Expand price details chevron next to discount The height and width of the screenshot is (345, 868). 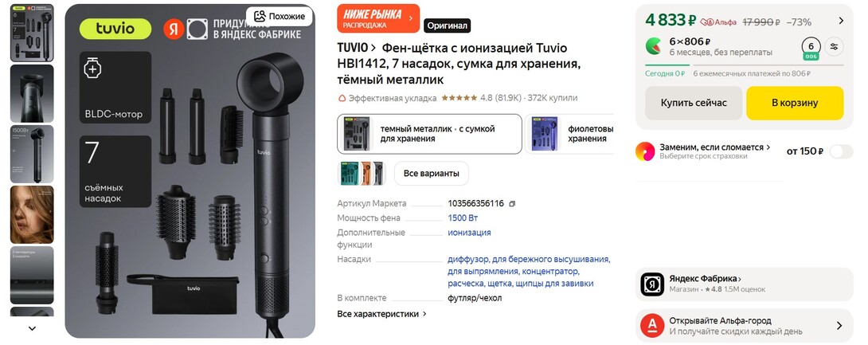click(x=841, y=21)
